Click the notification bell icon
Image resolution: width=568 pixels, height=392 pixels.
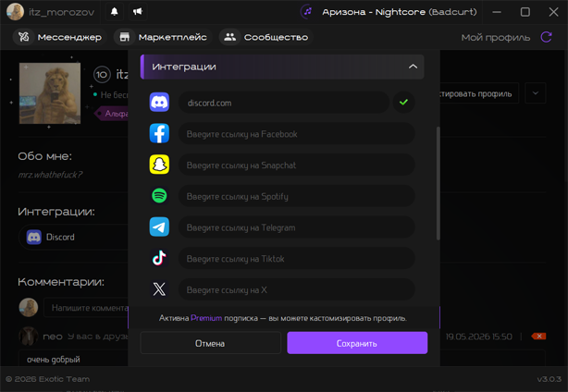coord(114,12)
